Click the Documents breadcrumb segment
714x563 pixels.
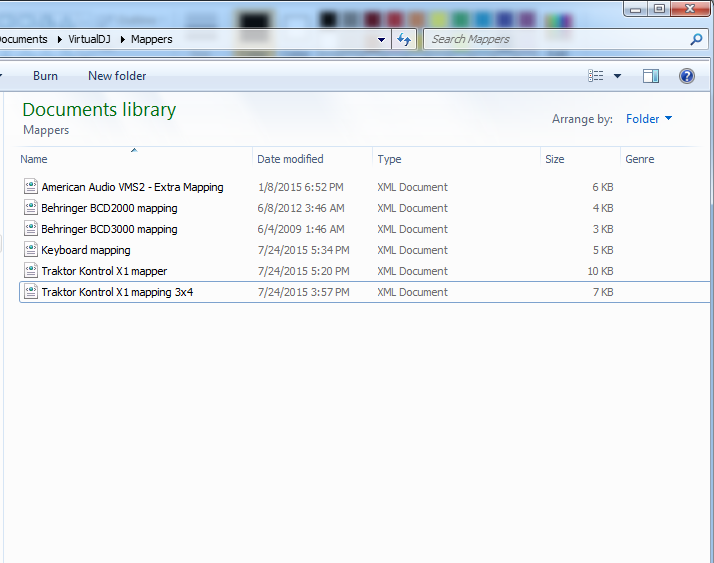(x=24, y=39)
